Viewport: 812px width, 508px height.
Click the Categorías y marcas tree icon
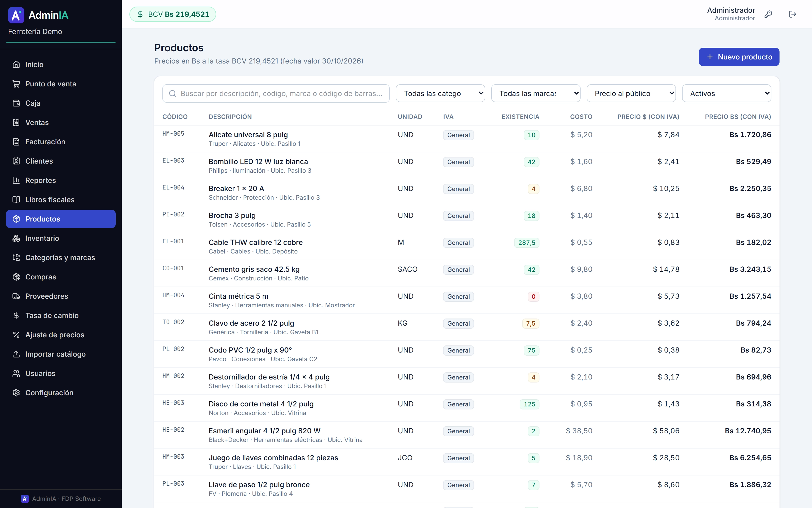point(16,257)
